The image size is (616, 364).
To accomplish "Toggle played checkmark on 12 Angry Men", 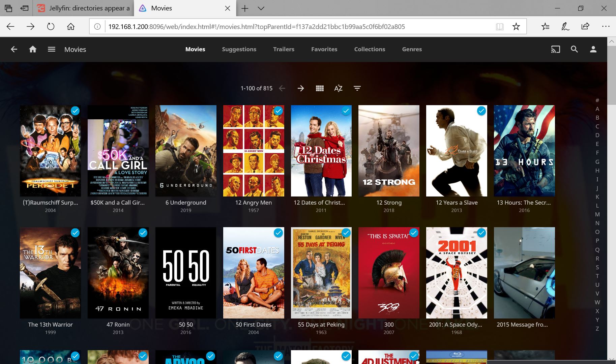I will tap(278, 111).
